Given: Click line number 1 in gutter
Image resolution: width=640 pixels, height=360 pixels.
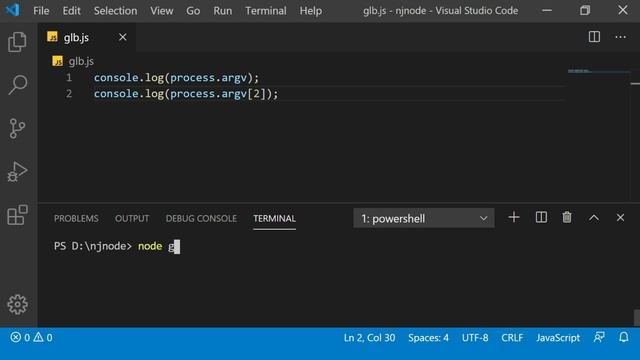Looking at the screenshot, I should [x=69, y=78].
